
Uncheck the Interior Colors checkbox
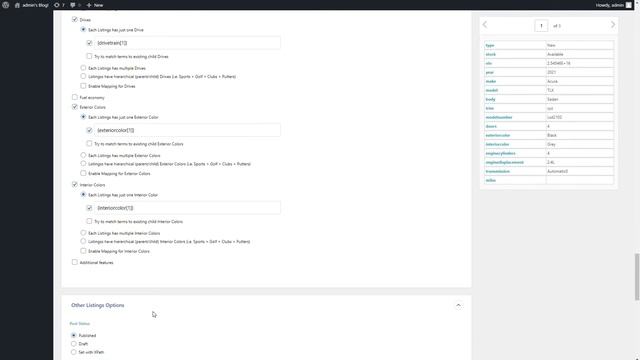point(74,184)
